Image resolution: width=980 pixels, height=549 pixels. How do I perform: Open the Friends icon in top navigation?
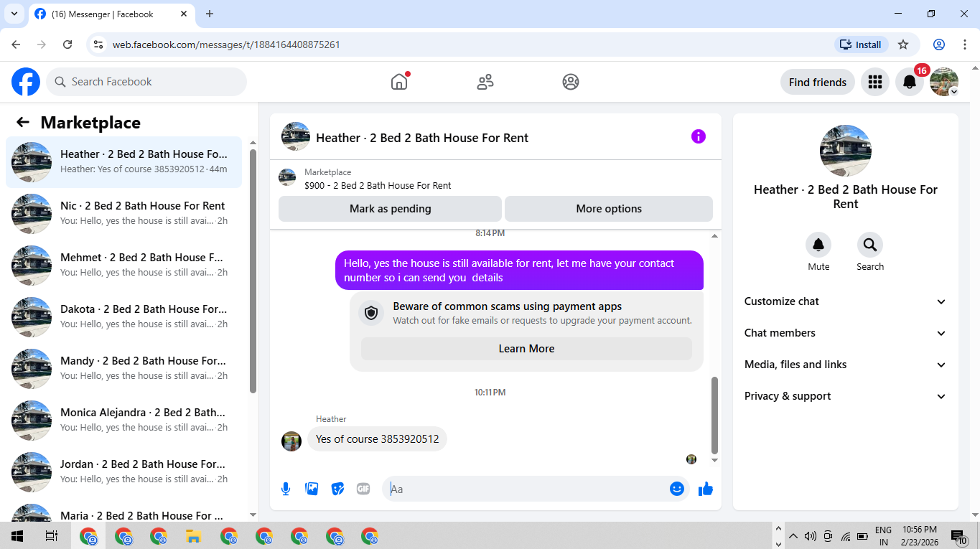tap(485, 82)
